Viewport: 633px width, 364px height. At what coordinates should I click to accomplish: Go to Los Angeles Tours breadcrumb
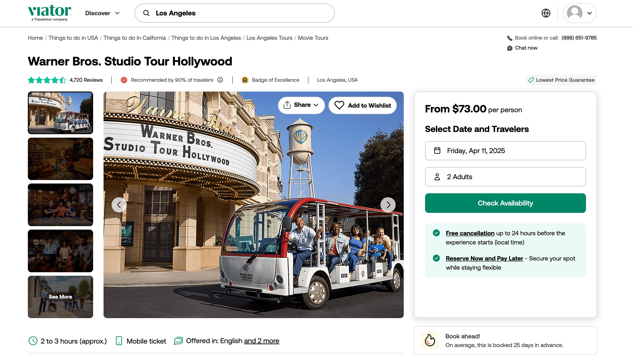269,38
